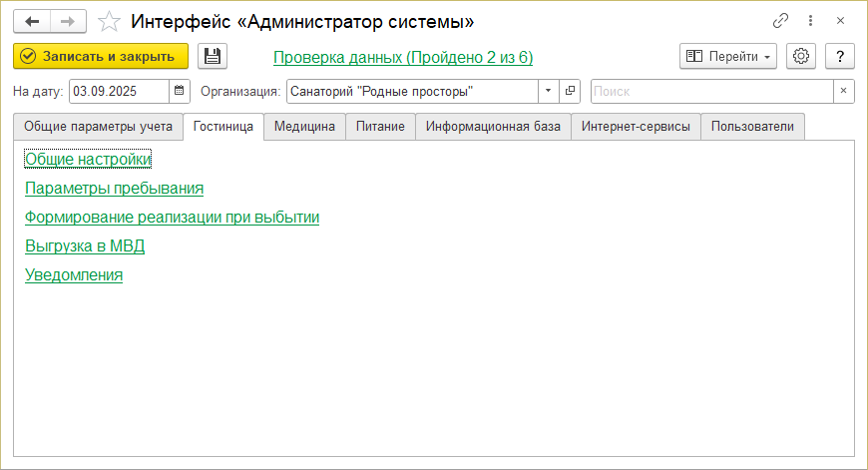Open the Проверка данных link

(403, 58)
